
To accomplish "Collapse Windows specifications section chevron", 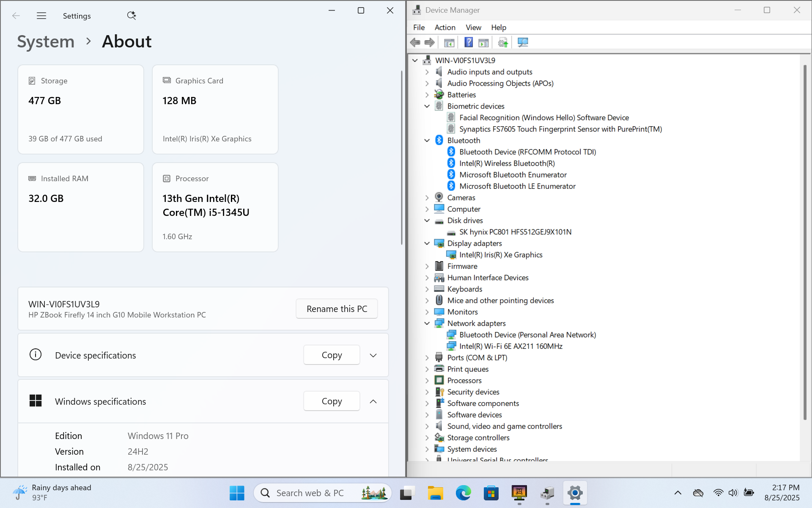I will [x=373, y=401].
